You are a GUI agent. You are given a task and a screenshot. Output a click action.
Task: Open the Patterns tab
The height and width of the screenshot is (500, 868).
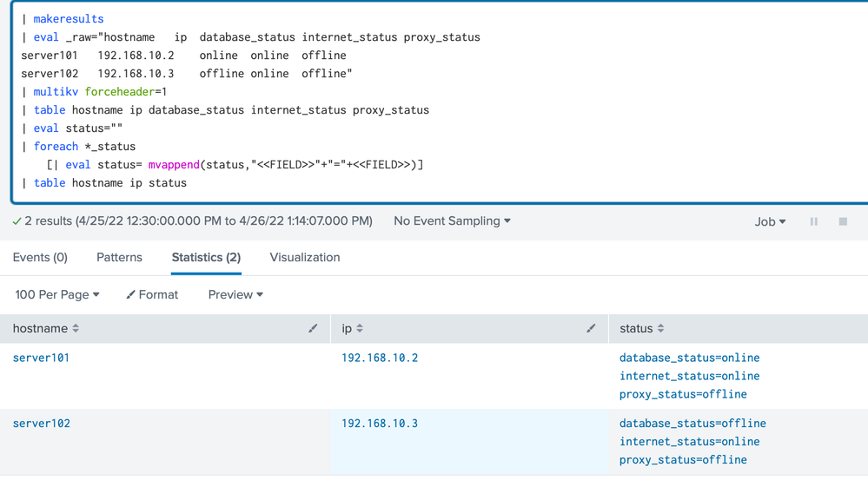coord(119,257)
